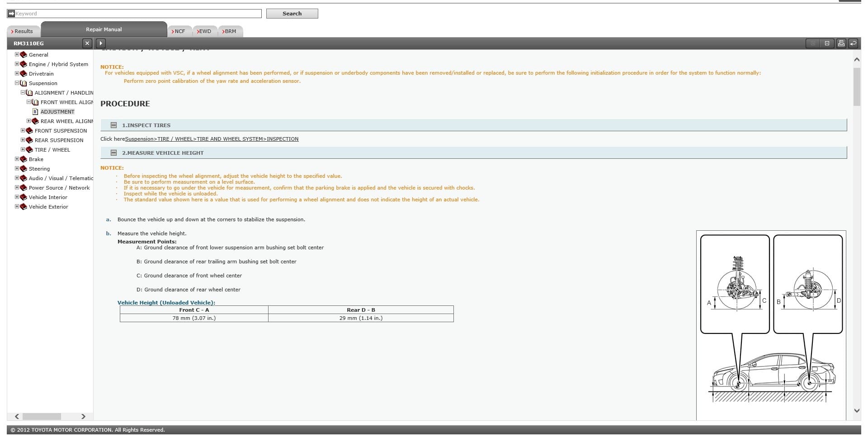
Task: Click the Brake book icon
Action: point(24,159)
